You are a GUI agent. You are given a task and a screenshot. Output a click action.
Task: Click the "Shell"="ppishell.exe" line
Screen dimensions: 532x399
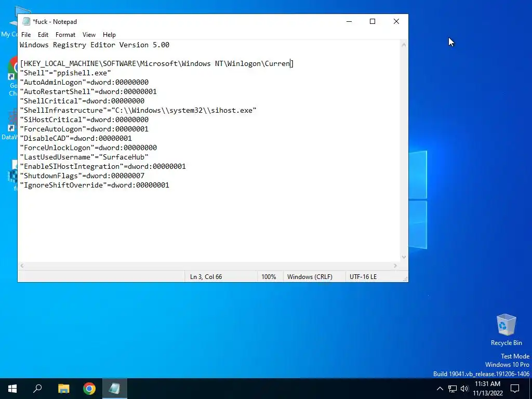[65, 73]
